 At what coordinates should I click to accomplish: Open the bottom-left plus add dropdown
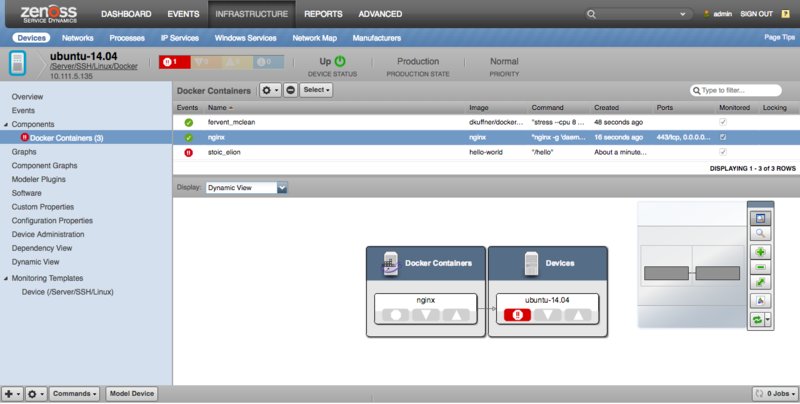[x=12, y=394]
